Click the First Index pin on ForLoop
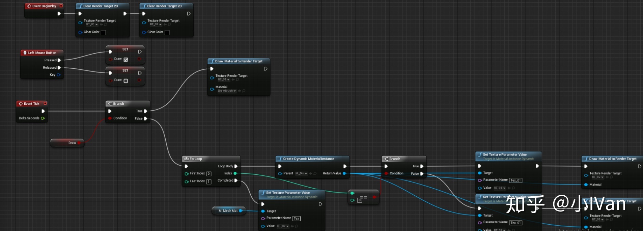 187,174
